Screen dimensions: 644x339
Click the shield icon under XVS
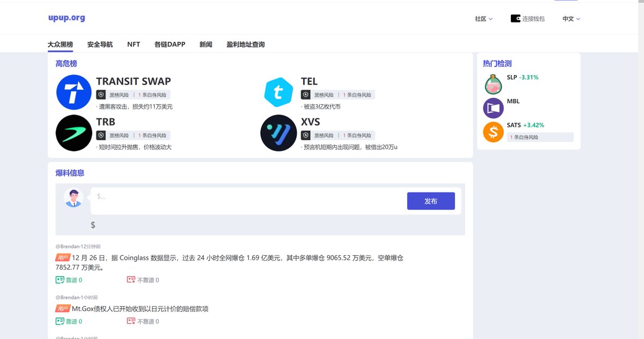pos(305,135)
